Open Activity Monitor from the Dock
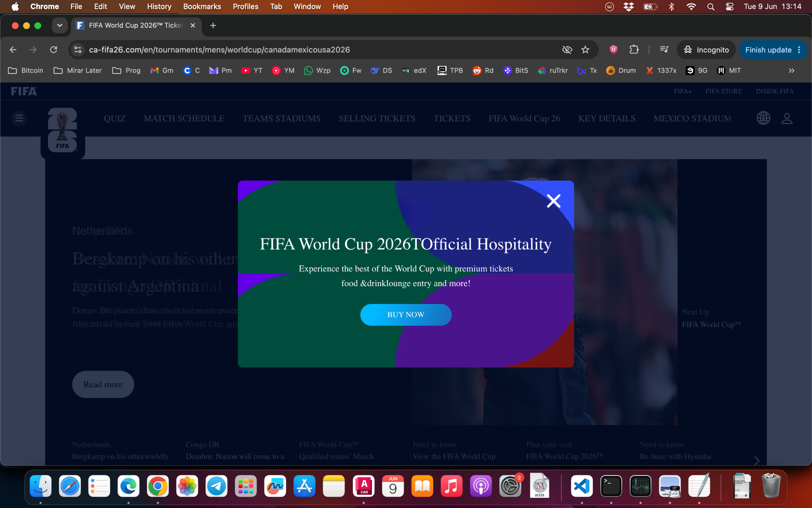The width and height of the screenshot is (812, 508). click(x=640, y=486)
